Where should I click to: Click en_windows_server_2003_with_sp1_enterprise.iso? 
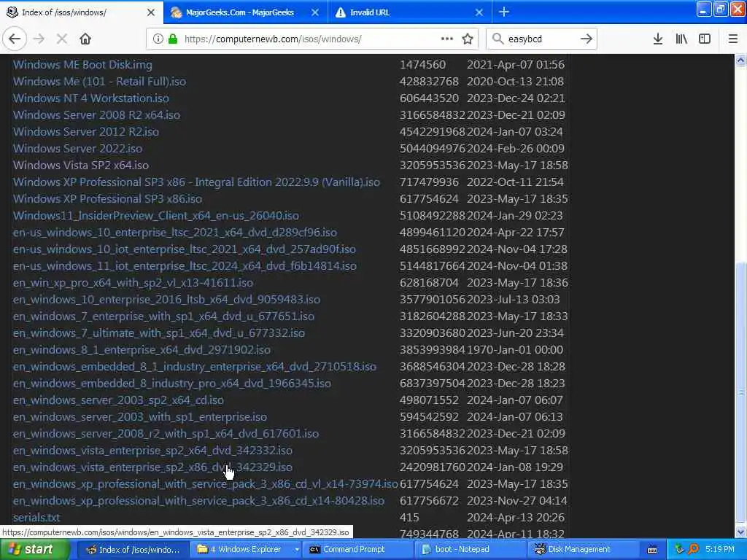140,416
